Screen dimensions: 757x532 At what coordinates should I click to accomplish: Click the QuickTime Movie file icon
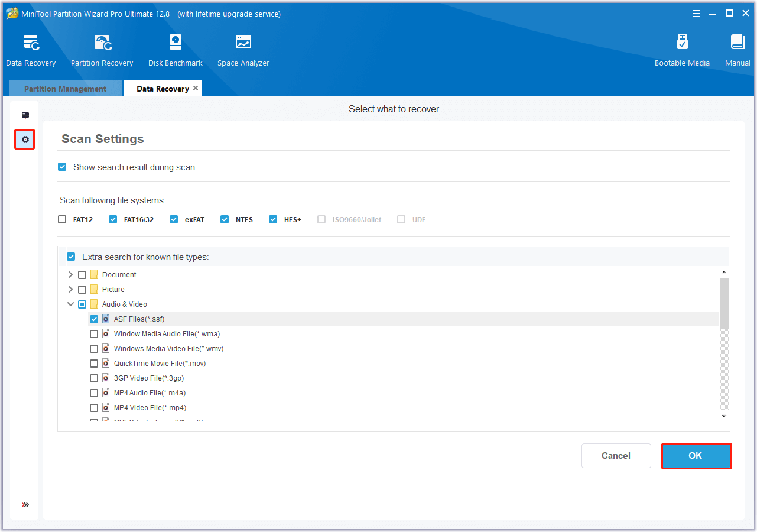tap(106, 363)
